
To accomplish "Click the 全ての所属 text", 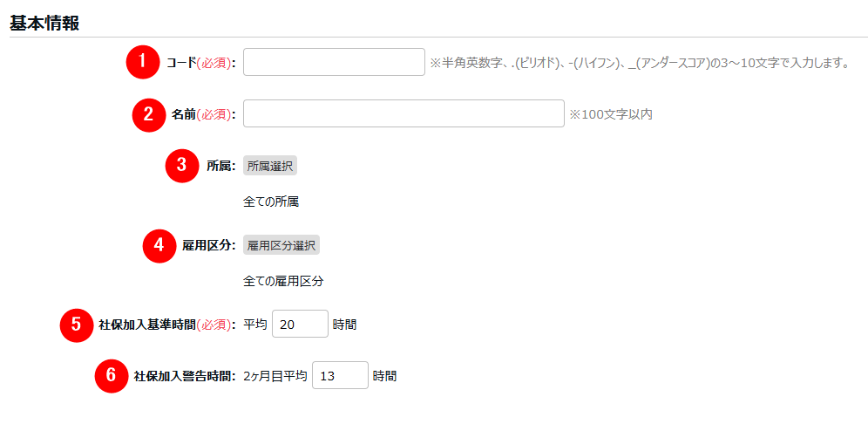I will click(x=271, y=202).
